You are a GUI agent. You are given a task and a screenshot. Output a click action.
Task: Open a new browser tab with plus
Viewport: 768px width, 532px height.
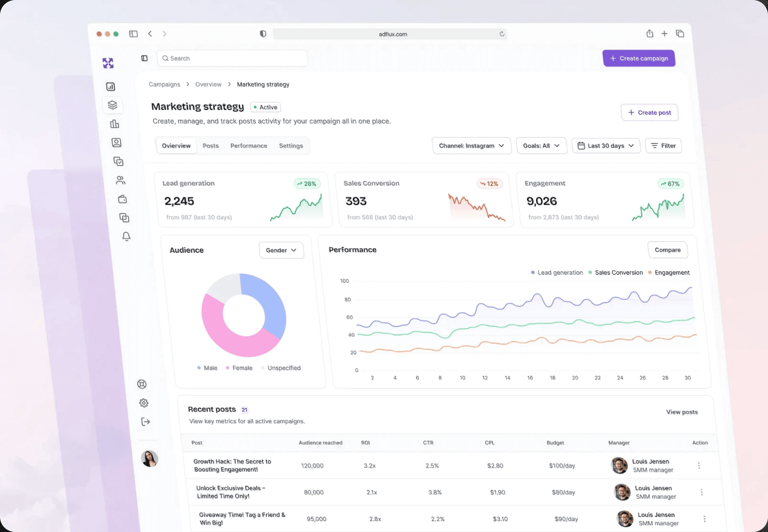pyautogui.click(x=664, y=33)
